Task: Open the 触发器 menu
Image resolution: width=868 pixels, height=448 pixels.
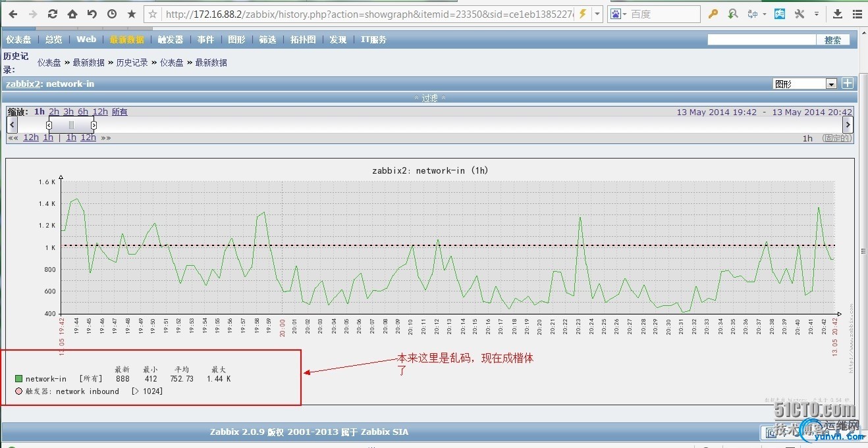Action: tap(171, 39)
